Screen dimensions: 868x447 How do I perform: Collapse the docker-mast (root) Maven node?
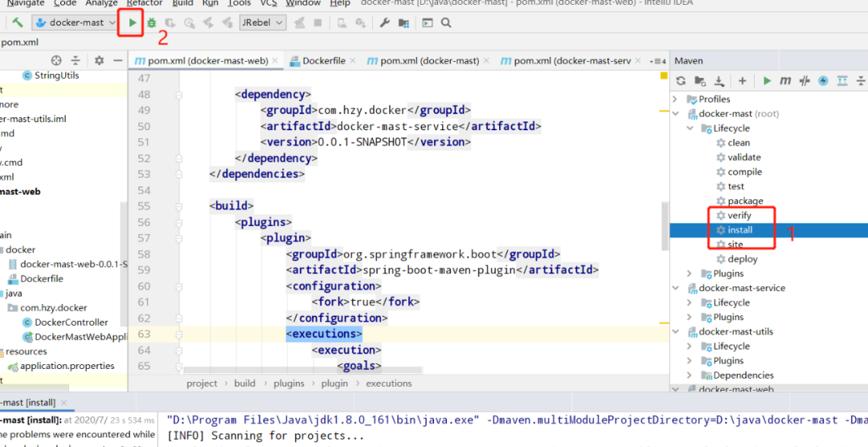point(675,113)
